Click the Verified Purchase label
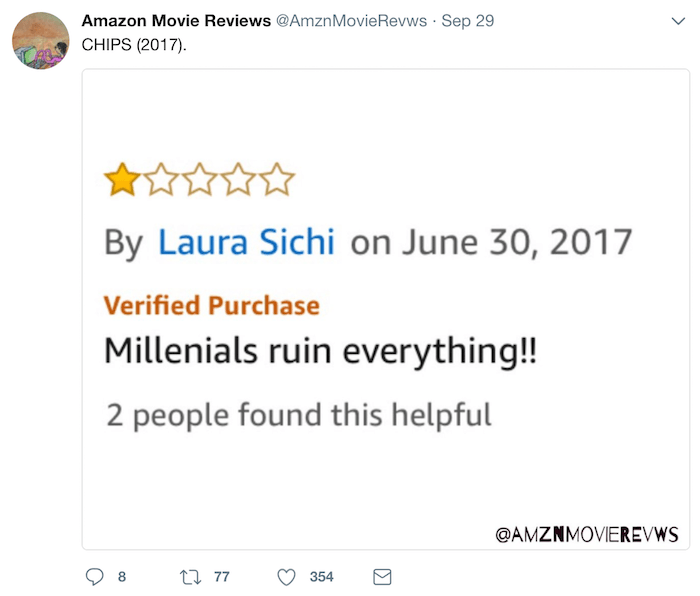The height and width of the screenshot is (596, 700). [212, 306]
